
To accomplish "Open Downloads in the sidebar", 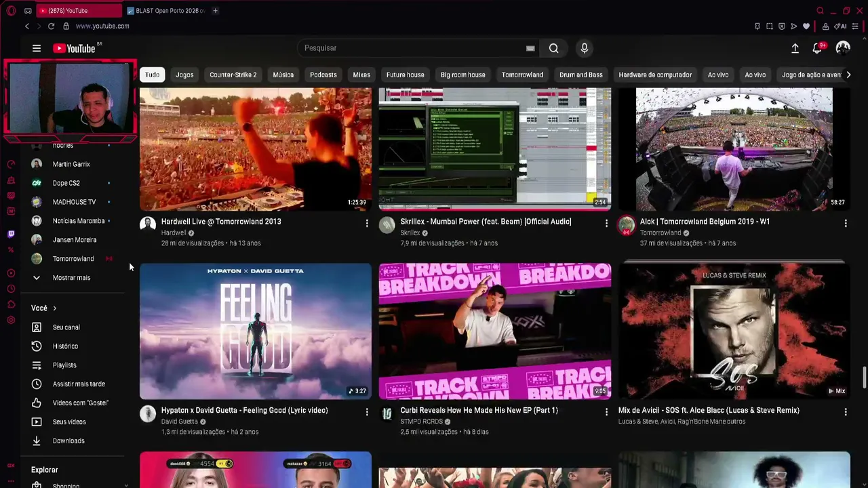I will tap(68, 441).
